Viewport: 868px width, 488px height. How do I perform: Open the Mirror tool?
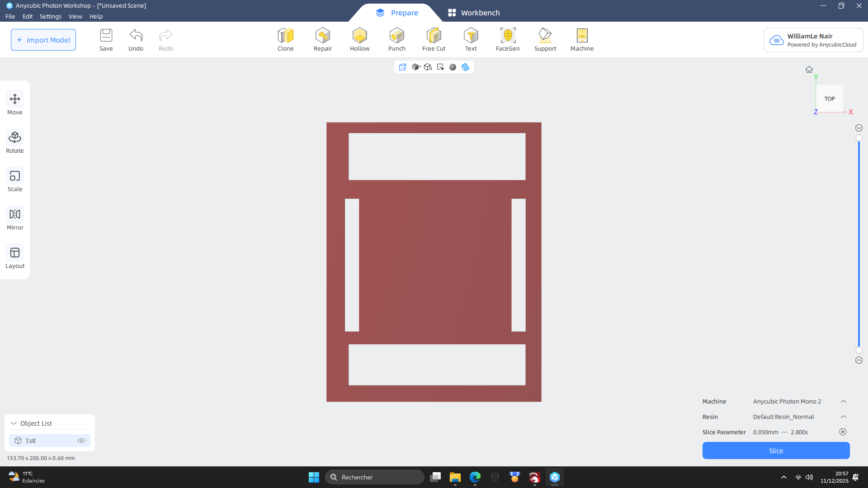(15, 219)
